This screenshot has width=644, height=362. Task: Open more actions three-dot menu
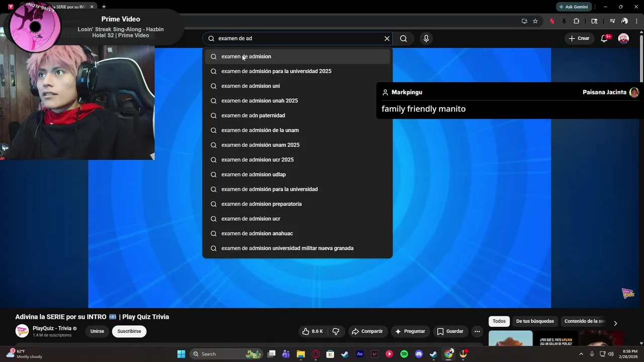[477, 331]
